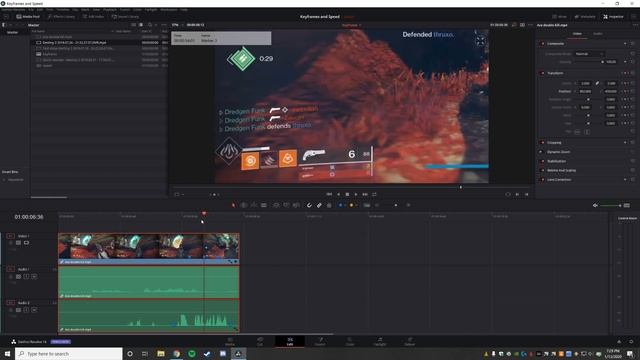This screenshot has width=640, height=360.
Task: Toggle the Cropping section switch
Action: (x=542, y=142)
